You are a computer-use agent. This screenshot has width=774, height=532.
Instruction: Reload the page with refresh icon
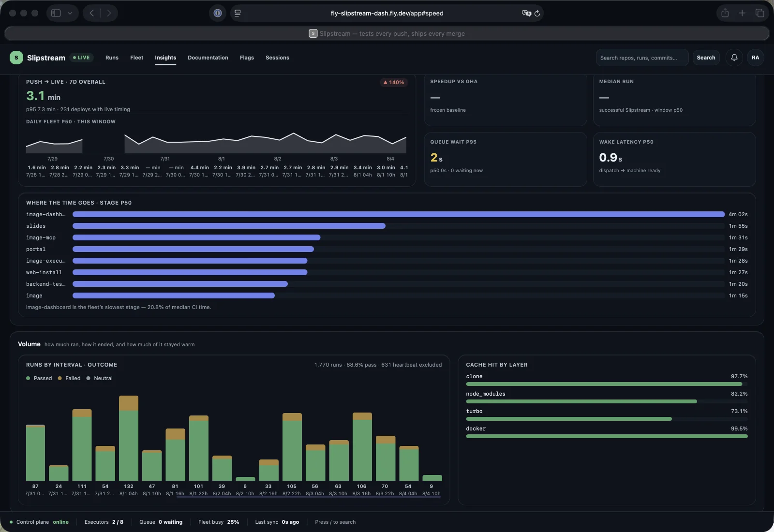point(537,13)
